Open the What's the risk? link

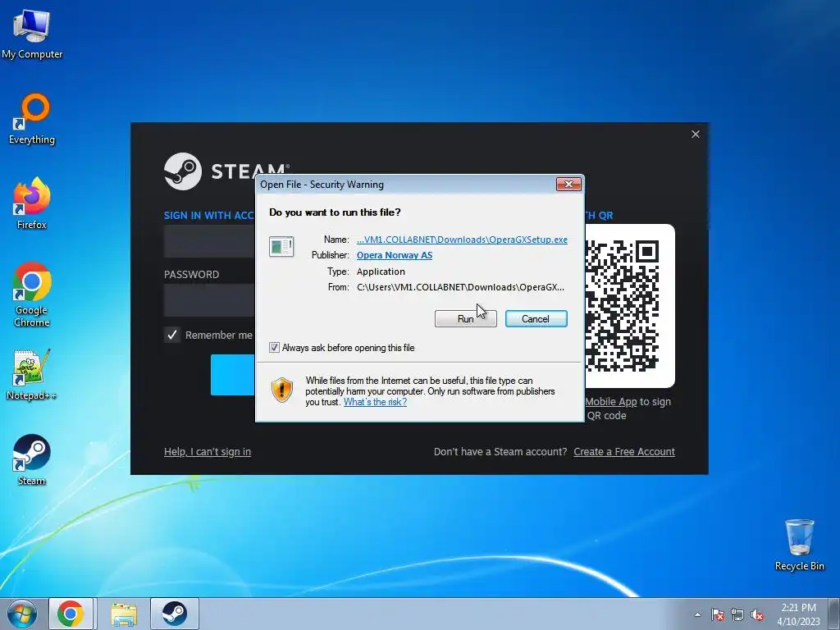coord(375,402)
